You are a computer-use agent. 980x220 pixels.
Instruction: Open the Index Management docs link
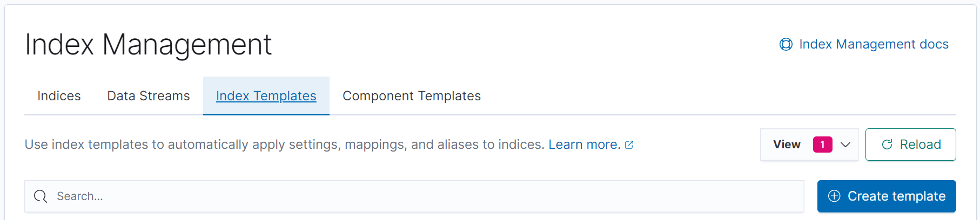(x=874, y=44)
